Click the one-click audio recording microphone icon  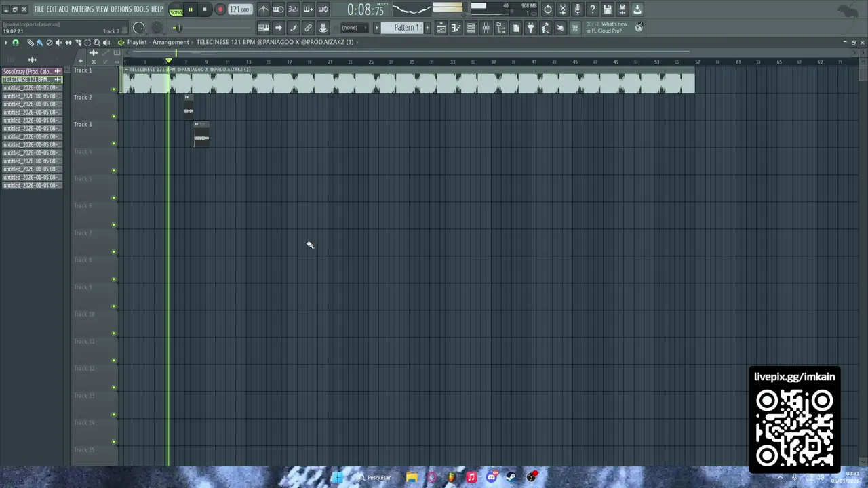[x=578, y=9]
